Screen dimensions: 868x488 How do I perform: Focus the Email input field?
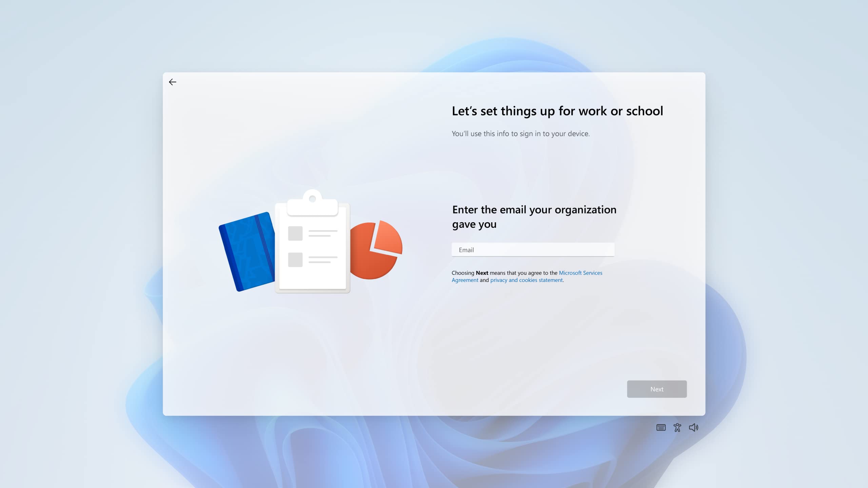[x=533, y=250]
